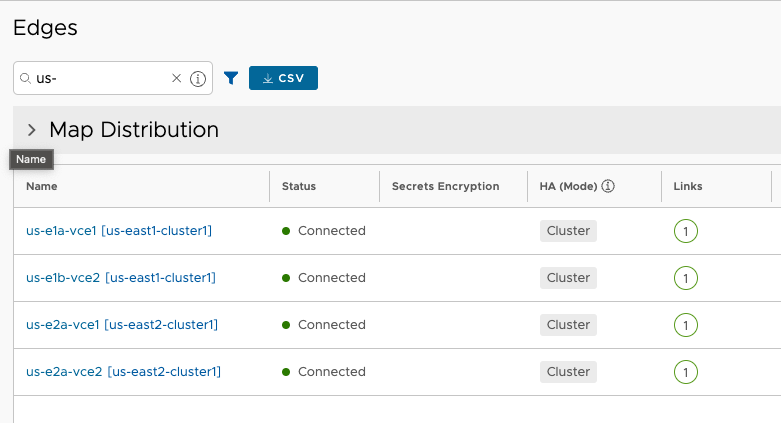Download edges list as CSV

(x=283, y=78)
